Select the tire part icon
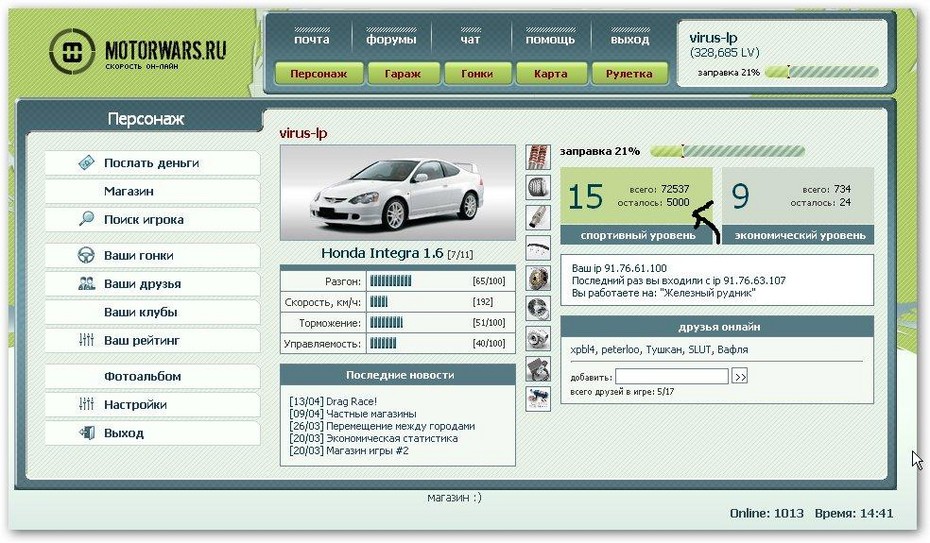Viewport: 930px width, 543px height. point(538,187)
